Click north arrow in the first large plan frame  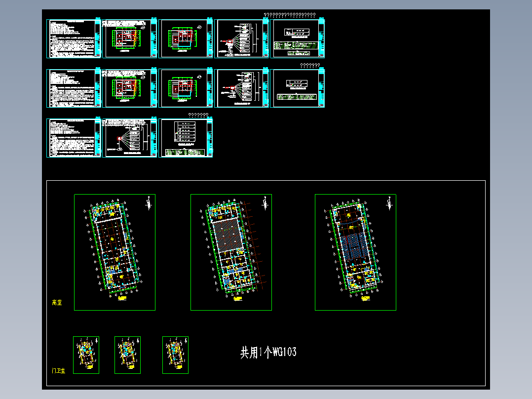coord(148,203)
